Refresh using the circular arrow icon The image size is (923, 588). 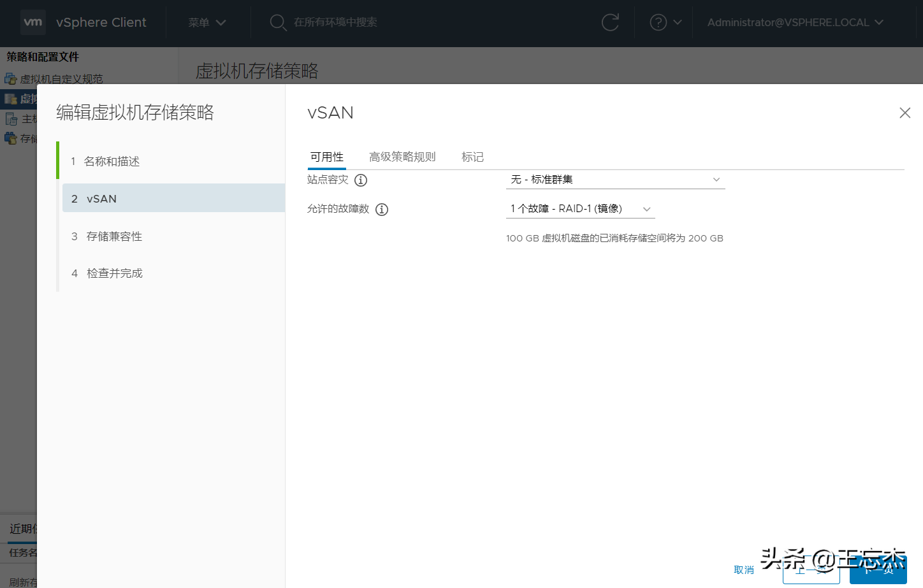pos(610,22)
